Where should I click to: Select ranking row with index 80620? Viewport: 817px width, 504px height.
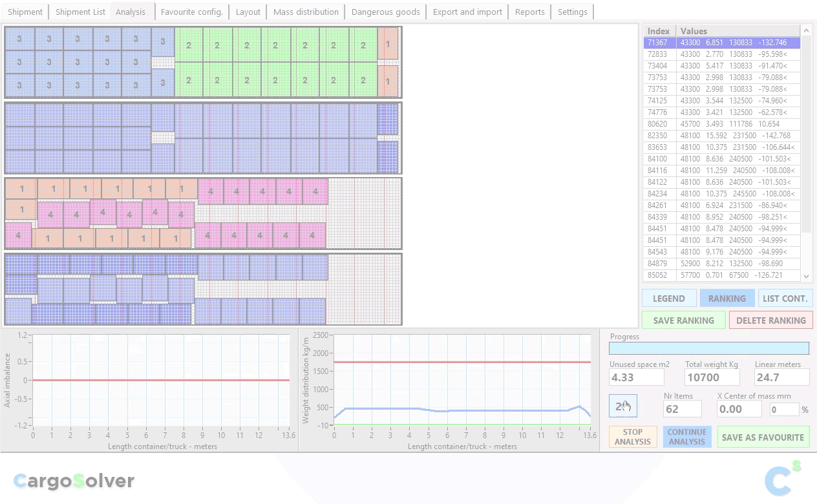tap(721, 124)
